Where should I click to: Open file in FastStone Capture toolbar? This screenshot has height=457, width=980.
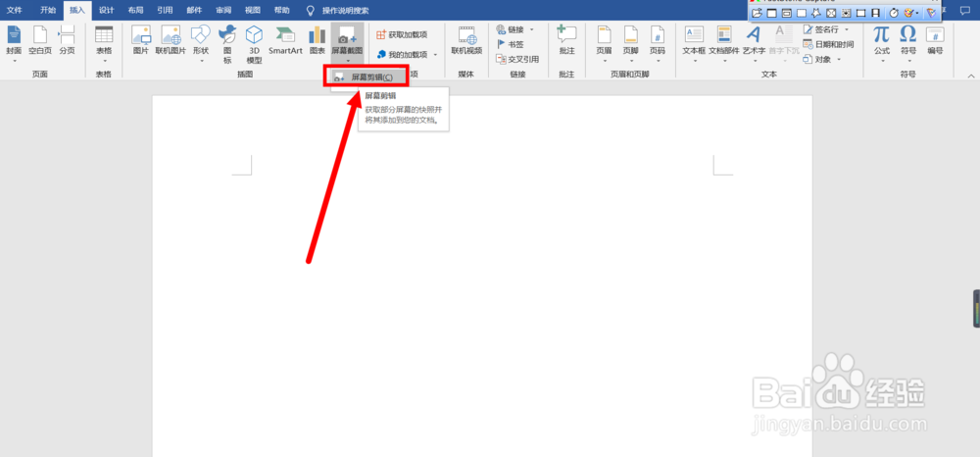click(x=757, y=13)
